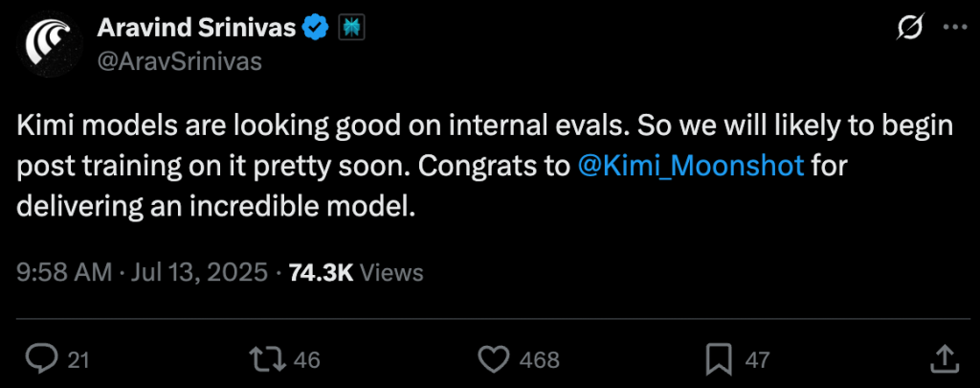Like the tweet with the heart icon

[x=493, y=359]
